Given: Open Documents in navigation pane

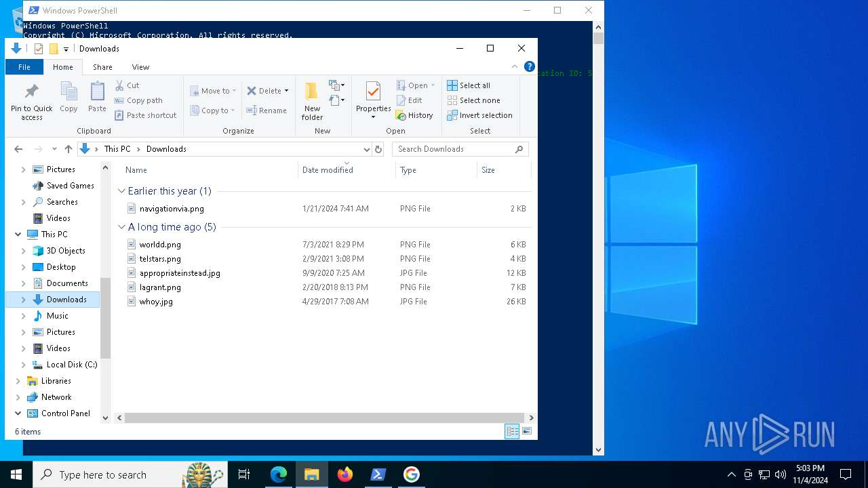Looking at the screenshot, I should pos(67,283).
